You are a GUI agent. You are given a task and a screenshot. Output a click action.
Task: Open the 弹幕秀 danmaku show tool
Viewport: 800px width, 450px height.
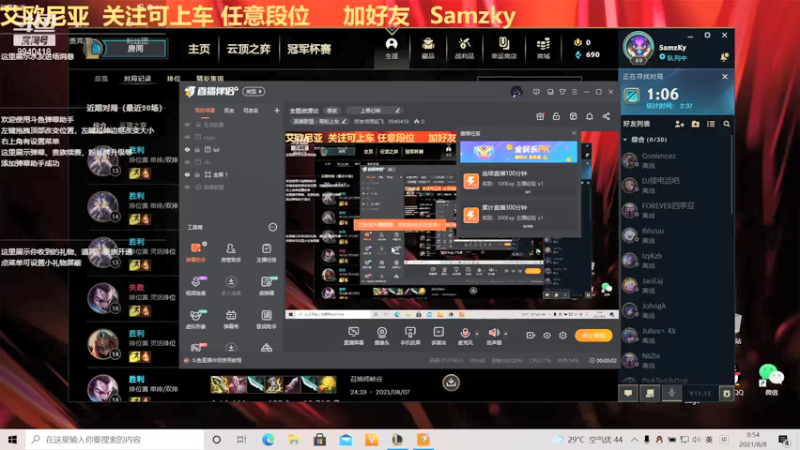[231, 319]
